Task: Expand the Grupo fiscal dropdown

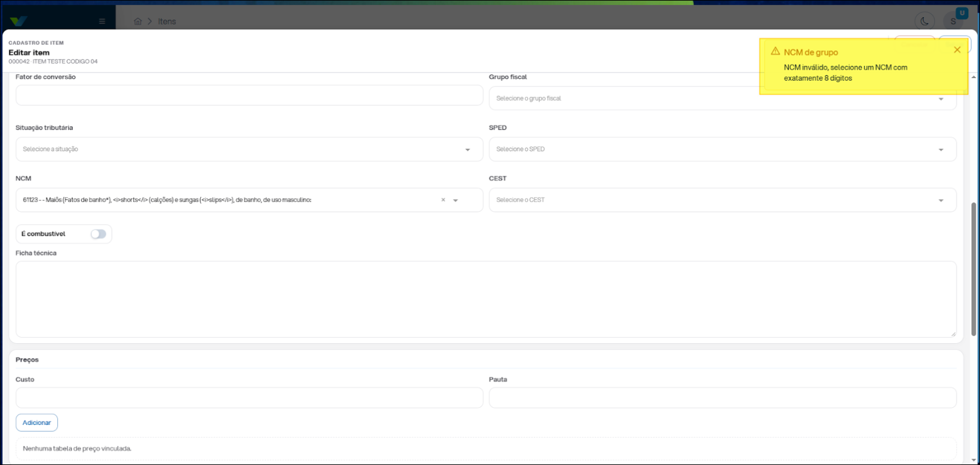Action: coord(941,99)
